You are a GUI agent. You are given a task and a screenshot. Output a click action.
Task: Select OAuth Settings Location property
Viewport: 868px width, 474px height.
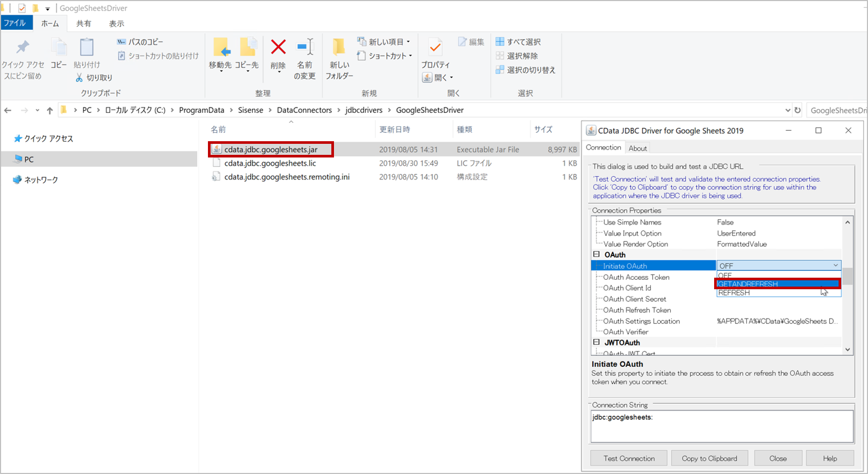click(x=641, y=321)
